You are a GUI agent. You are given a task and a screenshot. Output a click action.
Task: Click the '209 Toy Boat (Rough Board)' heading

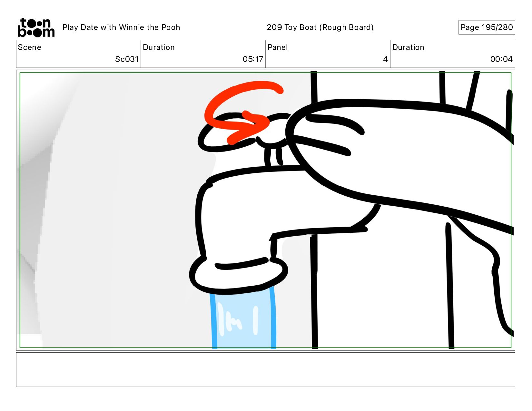point(320,27)
